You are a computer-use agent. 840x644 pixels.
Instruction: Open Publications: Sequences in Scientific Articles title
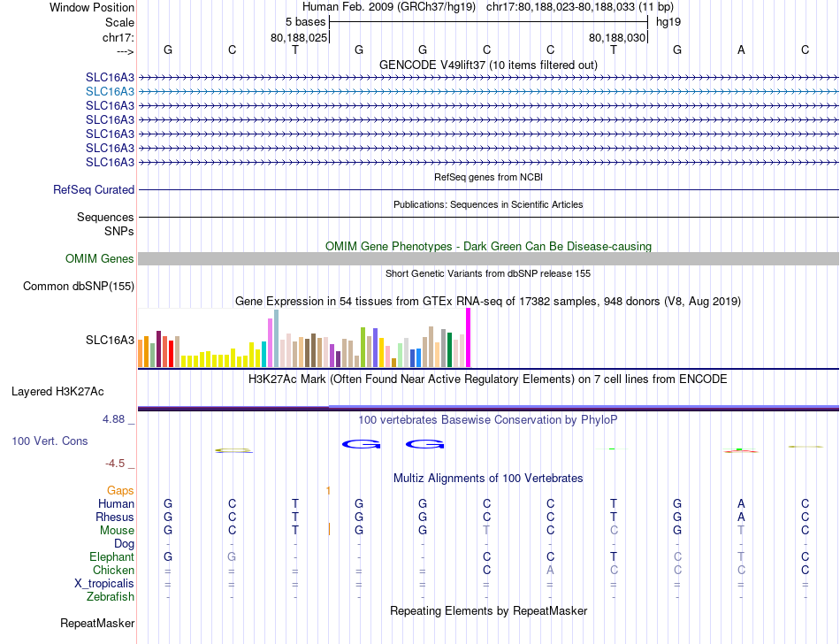[x=488, y=204]
